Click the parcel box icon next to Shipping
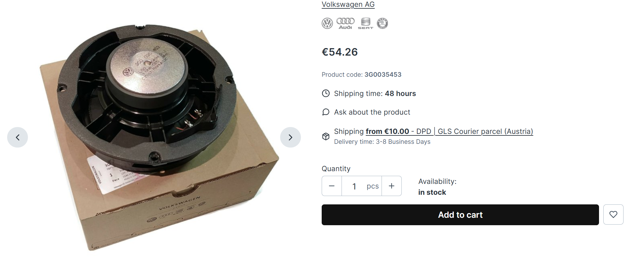This screenshot has width=644, height=269. tap(326, 136)
